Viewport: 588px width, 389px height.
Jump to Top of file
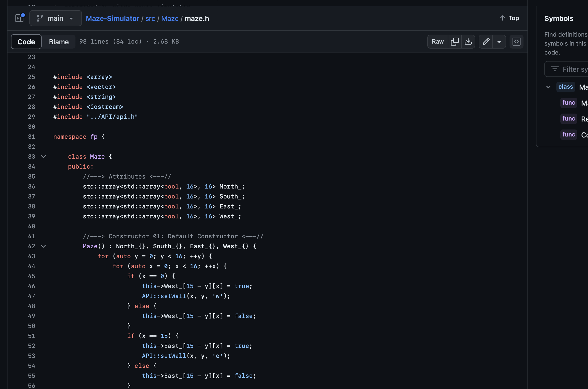coord(510,18)
